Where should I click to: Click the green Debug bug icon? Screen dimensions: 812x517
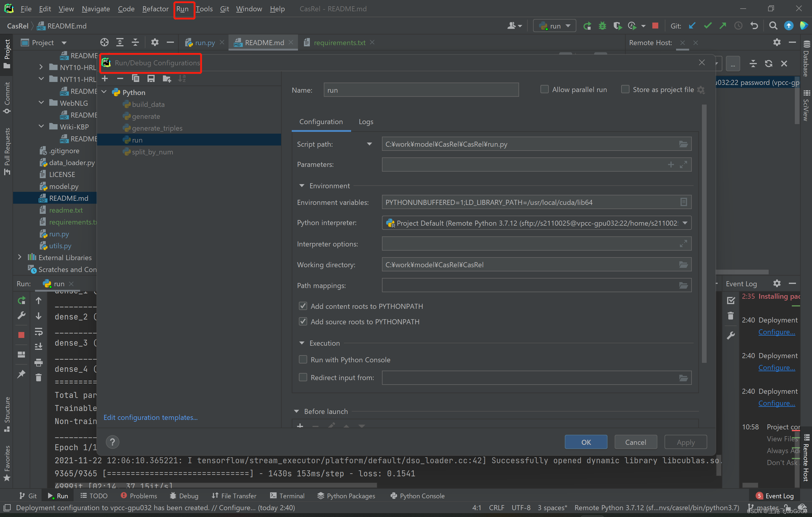[602, 26]
